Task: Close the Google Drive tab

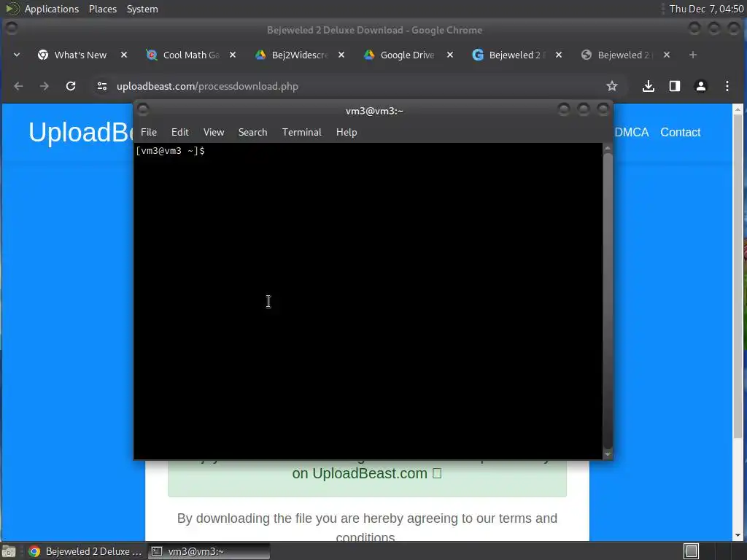Action: pos(449,55)
